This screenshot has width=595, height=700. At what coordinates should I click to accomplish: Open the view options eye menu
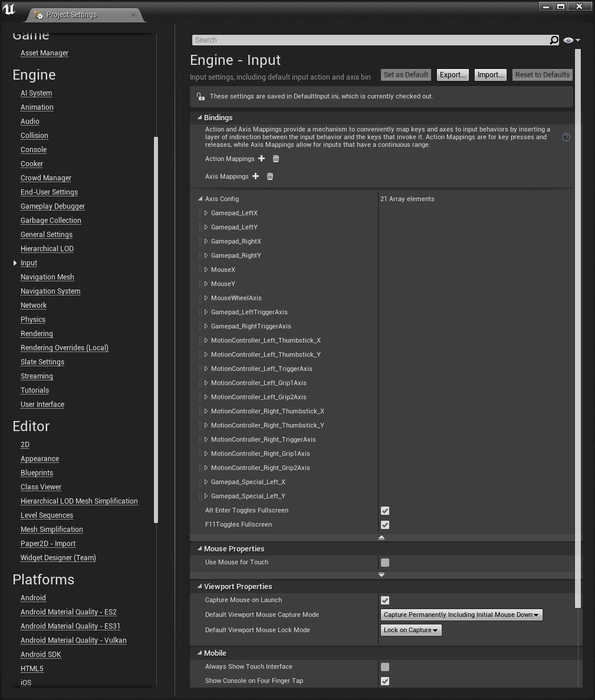[571, 40]
